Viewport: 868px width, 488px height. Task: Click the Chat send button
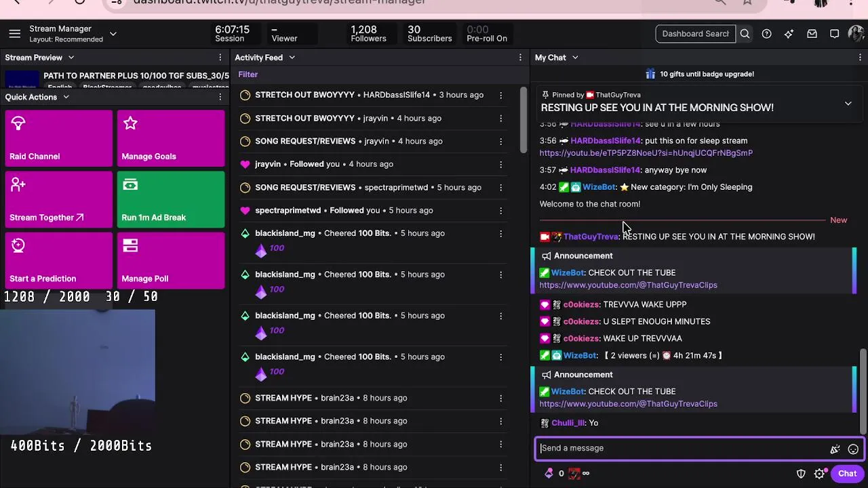[x=847, y=474]
